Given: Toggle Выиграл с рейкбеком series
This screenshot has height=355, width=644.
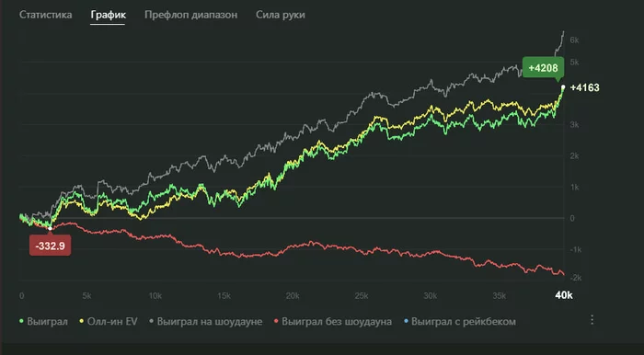Looking at the screenshot, I should click(460, 321).
